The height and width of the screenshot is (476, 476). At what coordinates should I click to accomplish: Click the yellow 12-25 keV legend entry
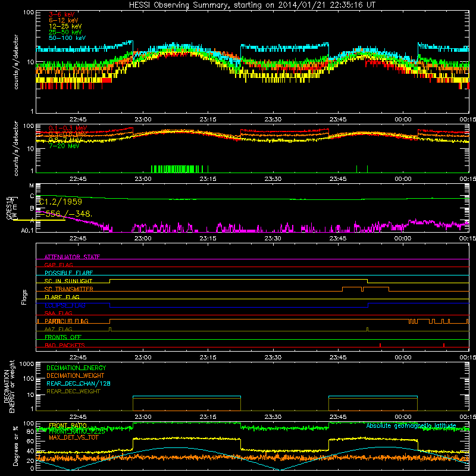(x=65, y=26)
